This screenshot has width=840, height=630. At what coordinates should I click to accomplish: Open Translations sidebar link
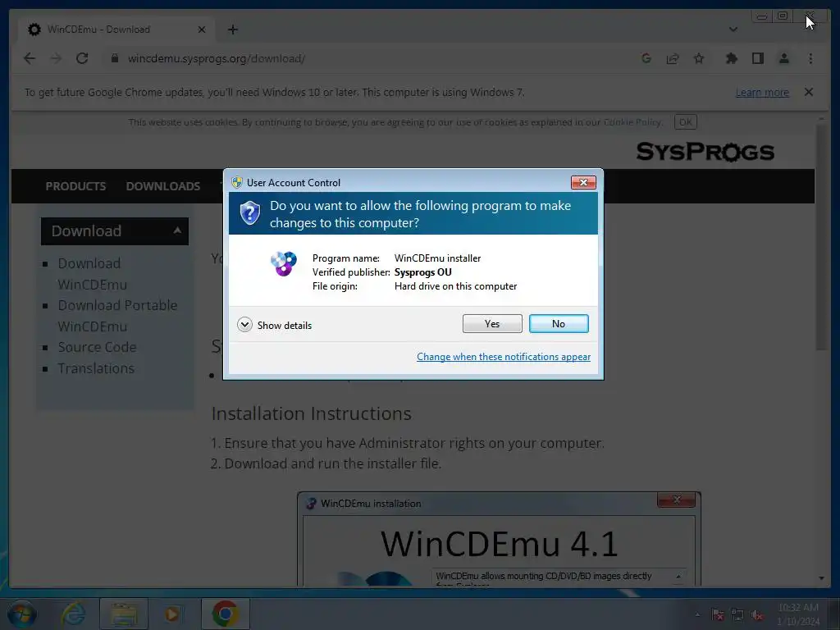[96, 368]
